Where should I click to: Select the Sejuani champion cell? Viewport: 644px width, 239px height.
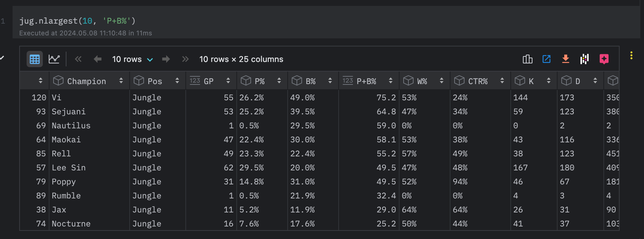pyautogui.click(x=89, y=111)
